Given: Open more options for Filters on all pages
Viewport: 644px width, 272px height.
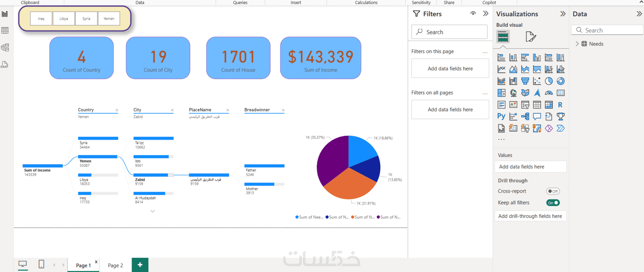Looking at the screenshot, I should 485,94.
